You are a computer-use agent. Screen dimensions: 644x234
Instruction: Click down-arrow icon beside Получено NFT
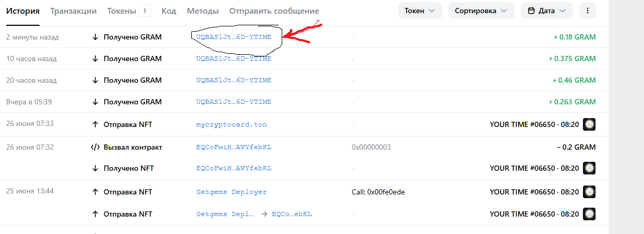[x=95, y=168]
